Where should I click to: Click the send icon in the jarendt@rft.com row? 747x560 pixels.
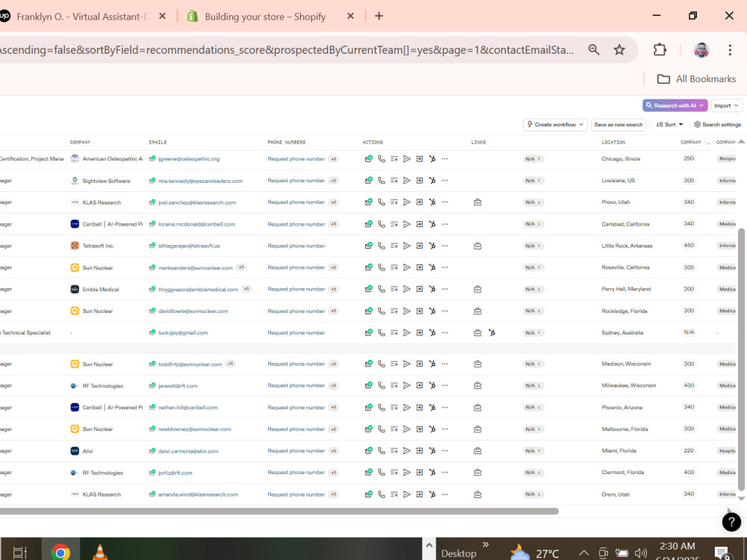click(407, 386)
